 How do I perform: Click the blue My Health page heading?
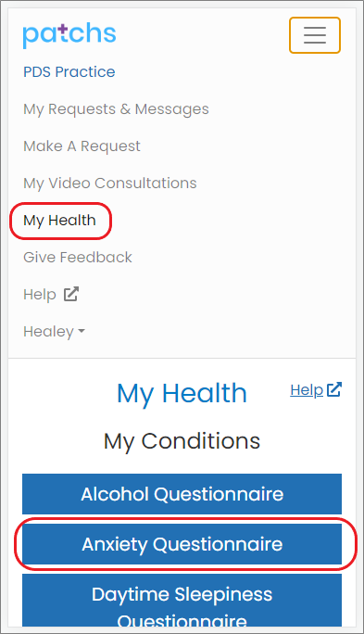[182, 393]
